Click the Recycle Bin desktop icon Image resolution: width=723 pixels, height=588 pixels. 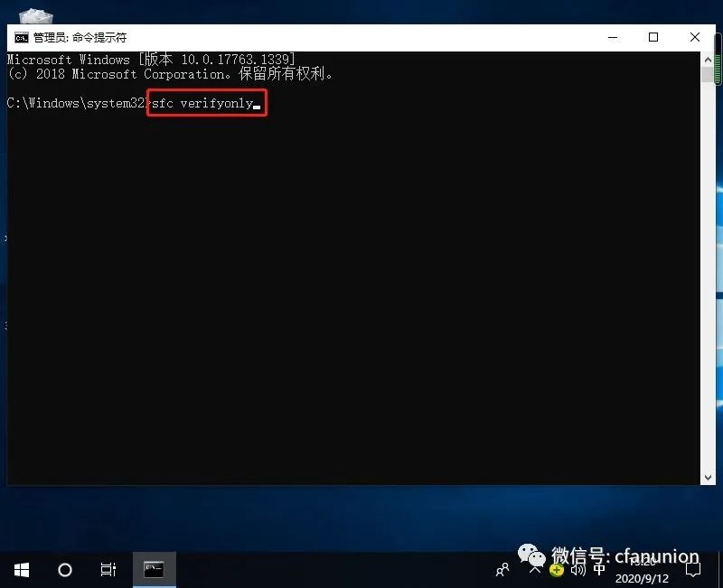pyautogui.click(x=36, y=16)
